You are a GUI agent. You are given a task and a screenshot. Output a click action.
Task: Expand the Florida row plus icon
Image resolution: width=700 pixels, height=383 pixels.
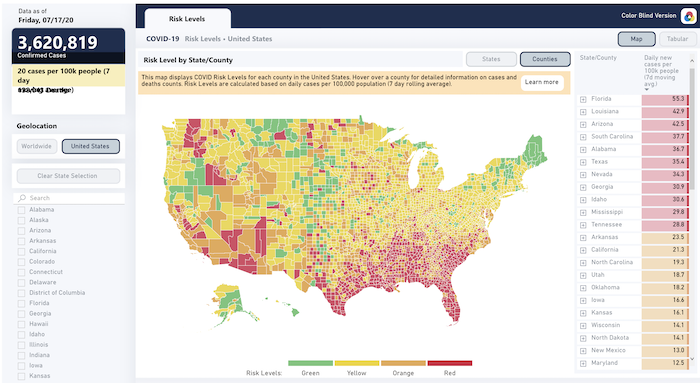583,99
